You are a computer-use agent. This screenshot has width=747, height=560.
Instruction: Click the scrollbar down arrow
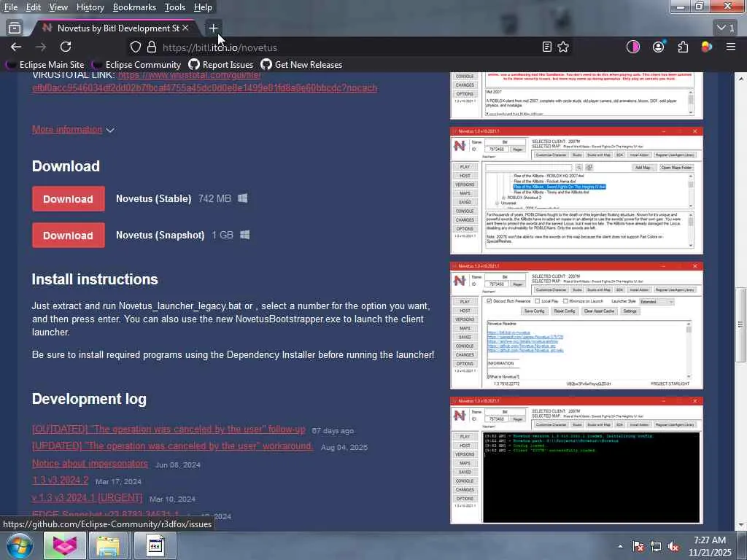pos(740,525)
